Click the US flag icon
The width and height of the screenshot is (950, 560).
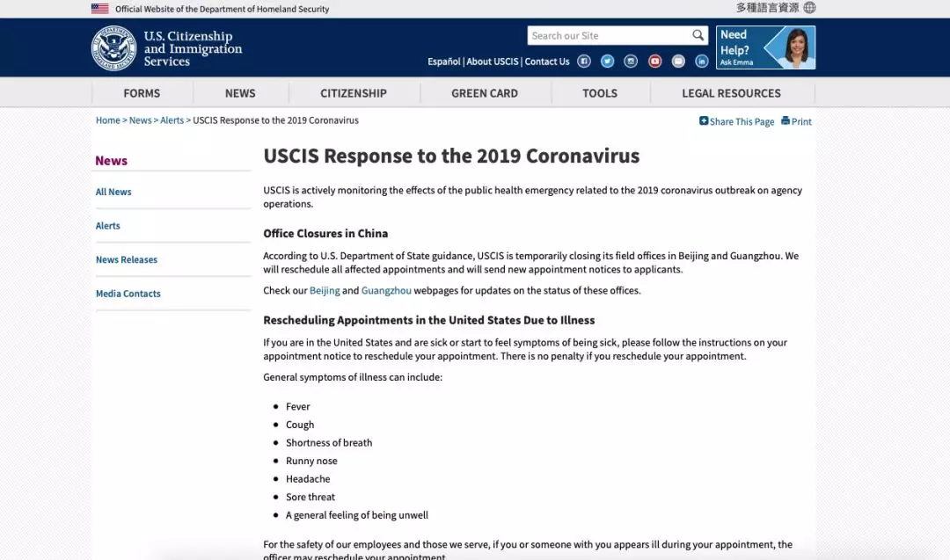(x=100, y=9)
